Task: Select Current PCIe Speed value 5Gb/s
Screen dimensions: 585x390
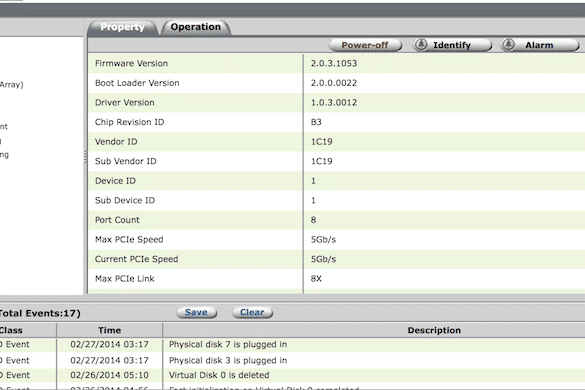Action: pos(323,259)
